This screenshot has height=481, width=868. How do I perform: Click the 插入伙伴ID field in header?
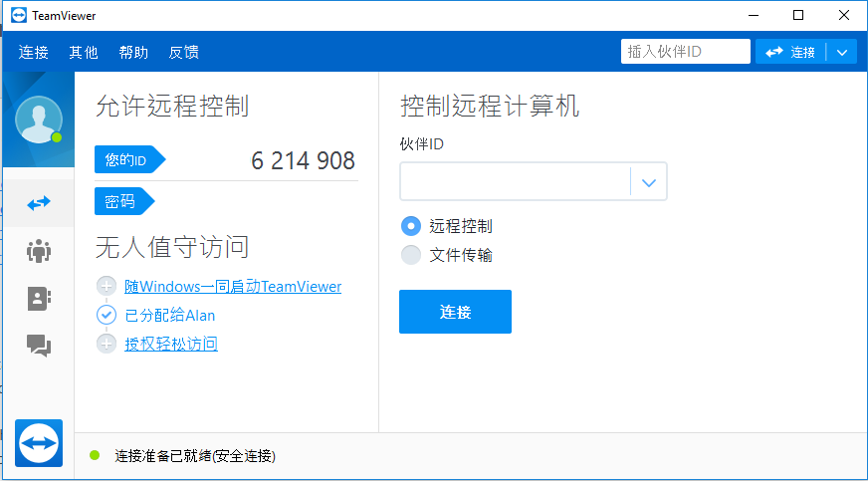pyautogui.click(x=685, y=52)
